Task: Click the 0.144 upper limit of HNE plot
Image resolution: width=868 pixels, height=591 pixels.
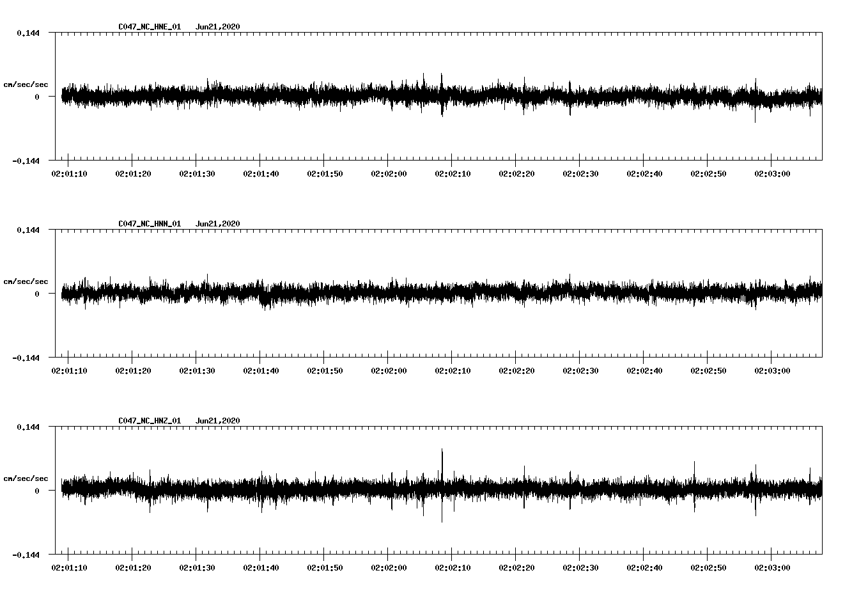Action: [27, 33]
